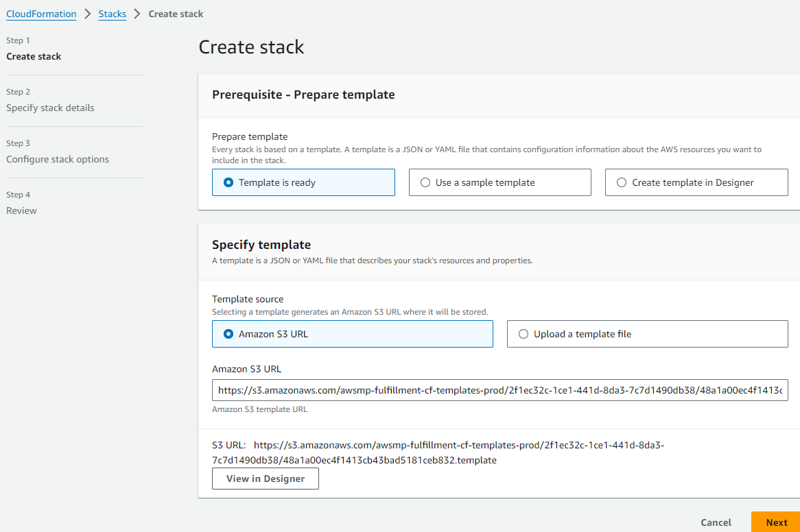
Task: Click the Create stack breadcrumb text
Action: [176, 14]
